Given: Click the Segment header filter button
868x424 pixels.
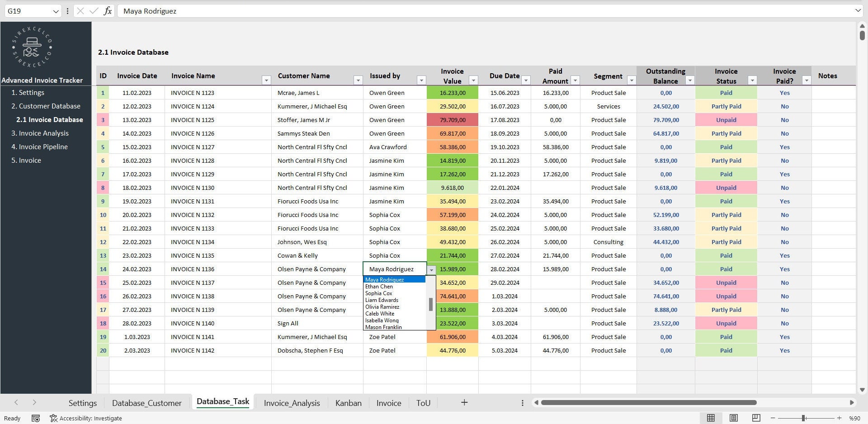Looking at the screenshot, I should click(x=632, y=80).
